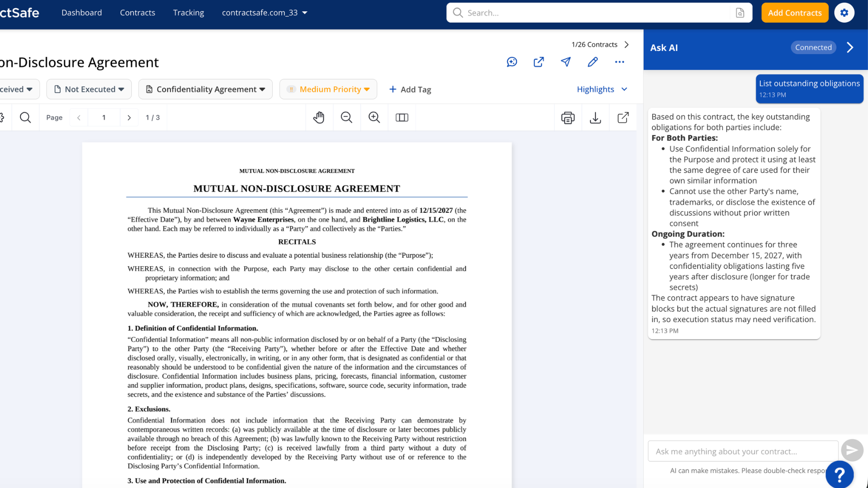
Task: Click Add Tag
Action: pos(410,89)
